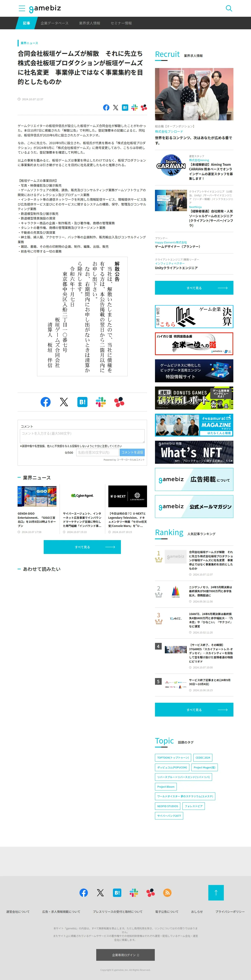Click すべて見る button under 業界ニュース
251x980 pixels.
(82, 547)
